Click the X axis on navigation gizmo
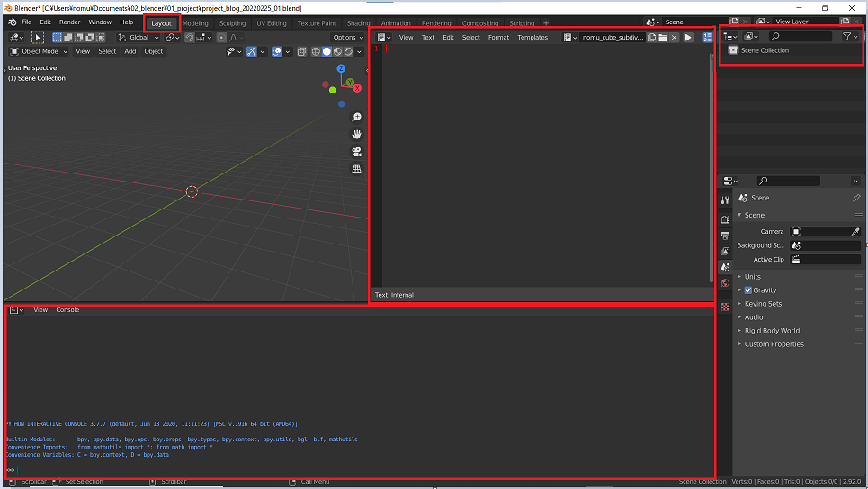868x489 pixels. click(x=357, y=88)
